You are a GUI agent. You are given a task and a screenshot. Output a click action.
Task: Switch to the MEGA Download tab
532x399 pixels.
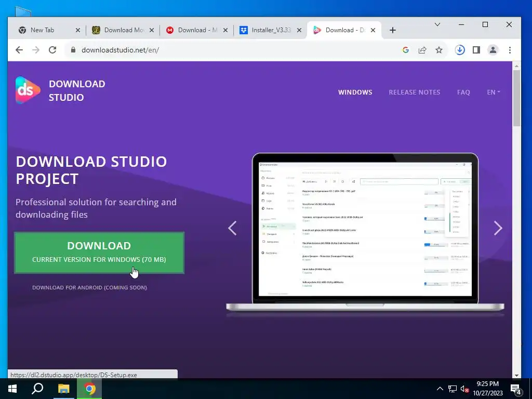point(197,30)
